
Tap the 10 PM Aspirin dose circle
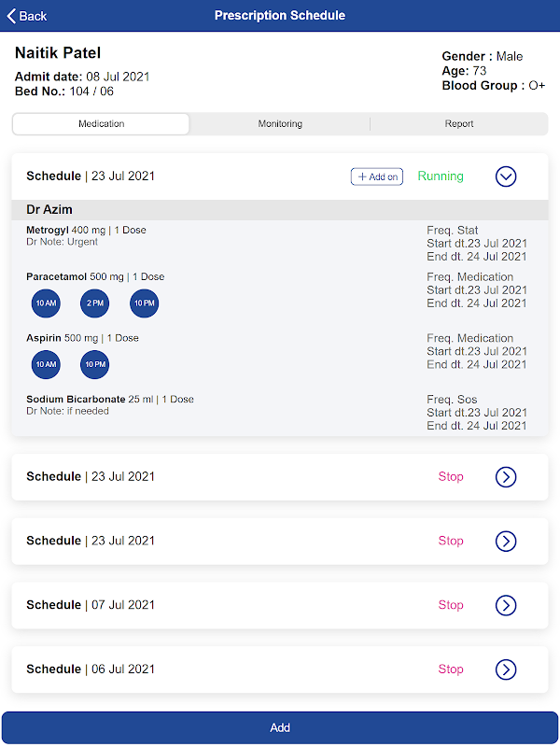(x=95, y=364)
